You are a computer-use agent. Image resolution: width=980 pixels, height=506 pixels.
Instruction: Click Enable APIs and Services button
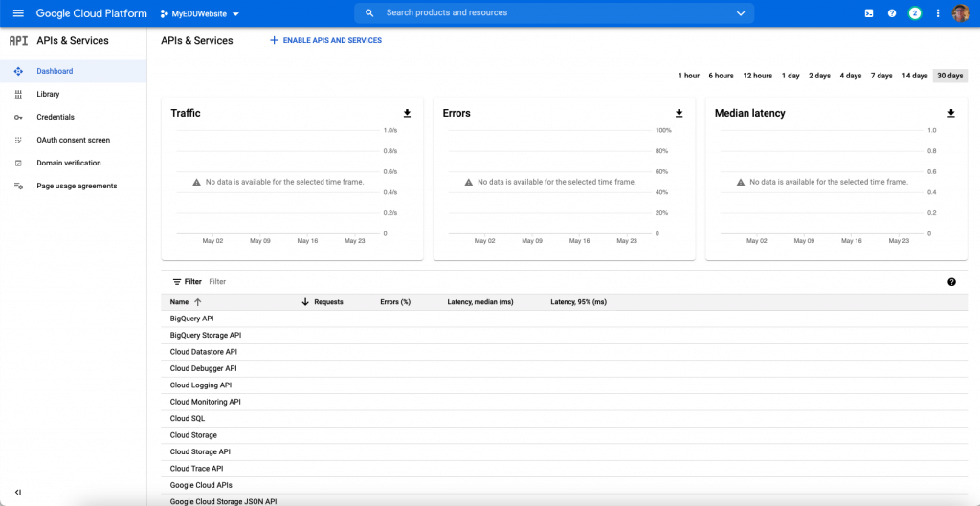(x=325, y=40)
